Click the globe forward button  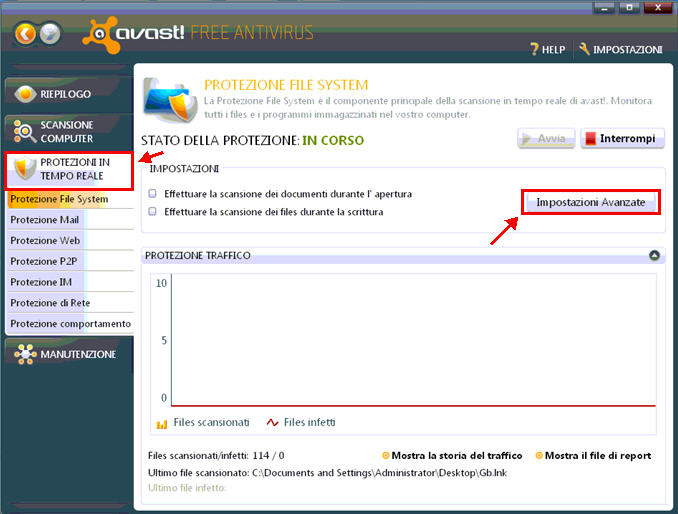pyautogui.click(x=50, y=34)
